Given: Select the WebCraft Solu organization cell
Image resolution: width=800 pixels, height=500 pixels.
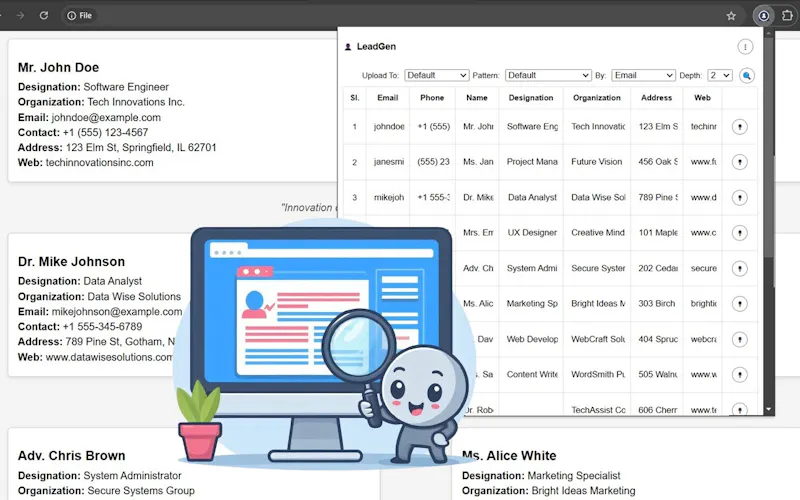Looking at the screenshot, I should click(597, 339).
